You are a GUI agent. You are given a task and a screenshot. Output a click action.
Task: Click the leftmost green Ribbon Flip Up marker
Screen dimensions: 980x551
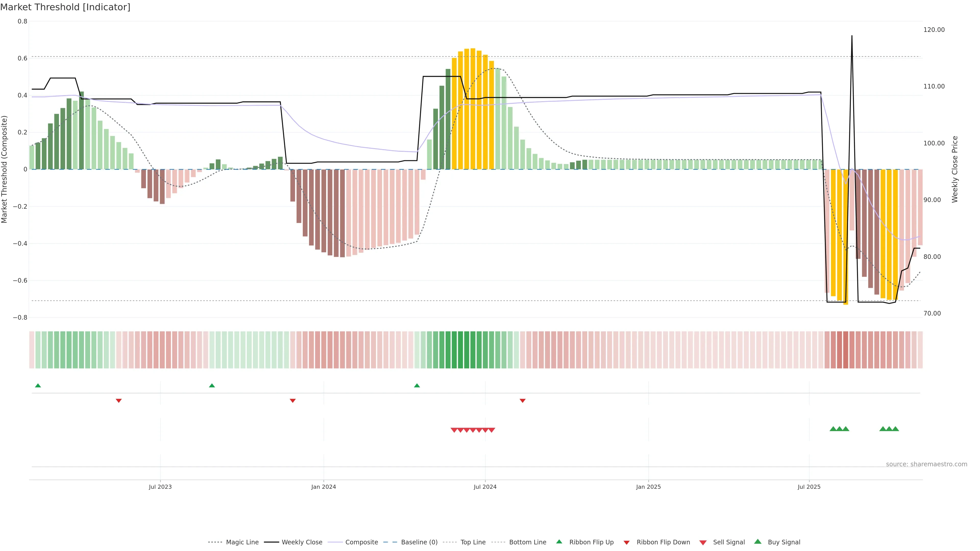[38, 386]
